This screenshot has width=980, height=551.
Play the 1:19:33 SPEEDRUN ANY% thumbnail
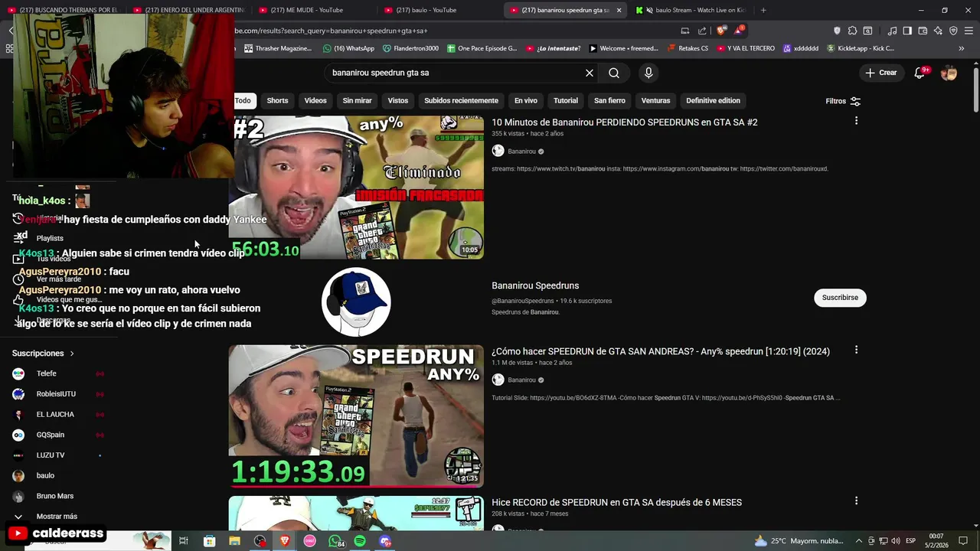tap(356, 416)
